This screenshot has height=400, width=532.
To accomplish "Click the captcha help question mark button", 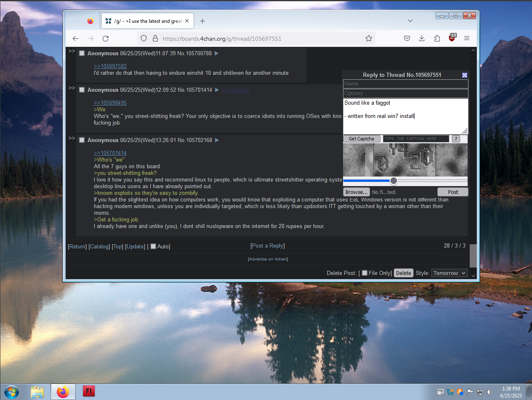I will click(x=456, y=139).
